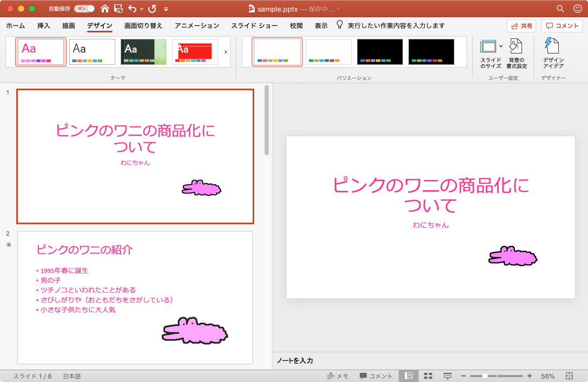Fit slide to window icon
Viewport: 588px width, 382px height.
click(x=569, y=376)
